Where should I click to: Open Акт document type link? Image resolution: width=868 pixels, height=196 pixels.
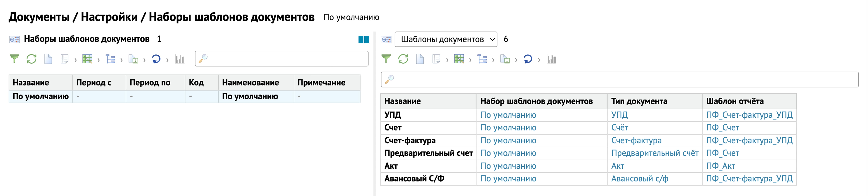[618, 166]
